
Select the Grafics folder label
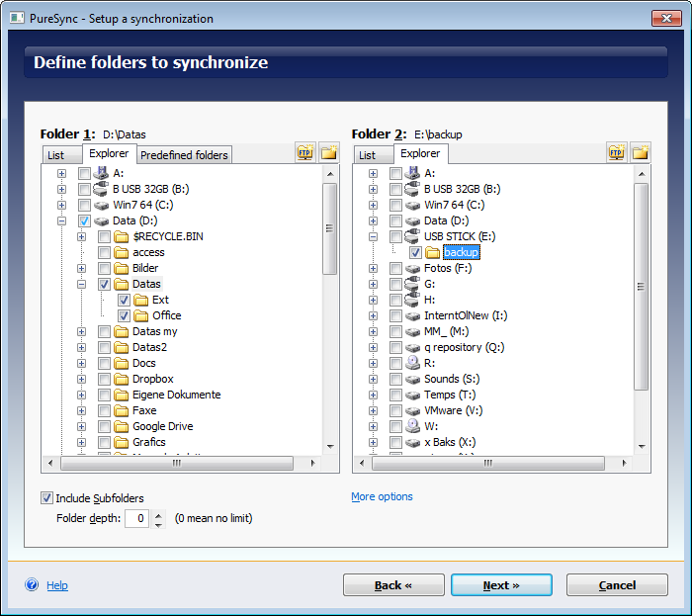149,442
